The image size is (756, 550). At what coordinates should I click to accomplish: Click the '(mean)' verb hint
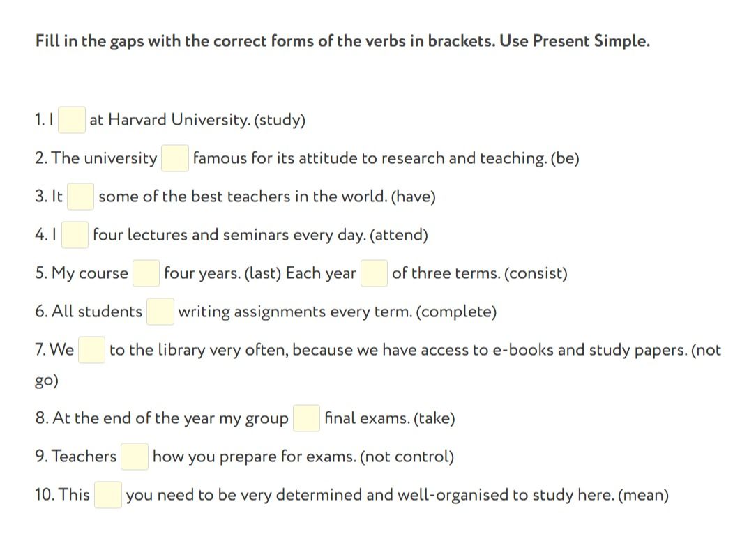pyautogui.click(x=643, y=495)
